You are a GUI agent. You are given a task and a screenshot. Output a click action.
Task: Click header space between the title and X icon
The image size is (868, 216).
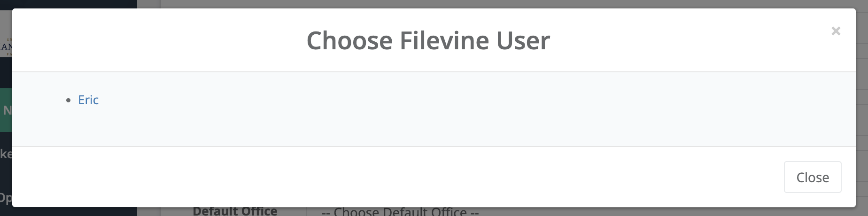[690, 40]
